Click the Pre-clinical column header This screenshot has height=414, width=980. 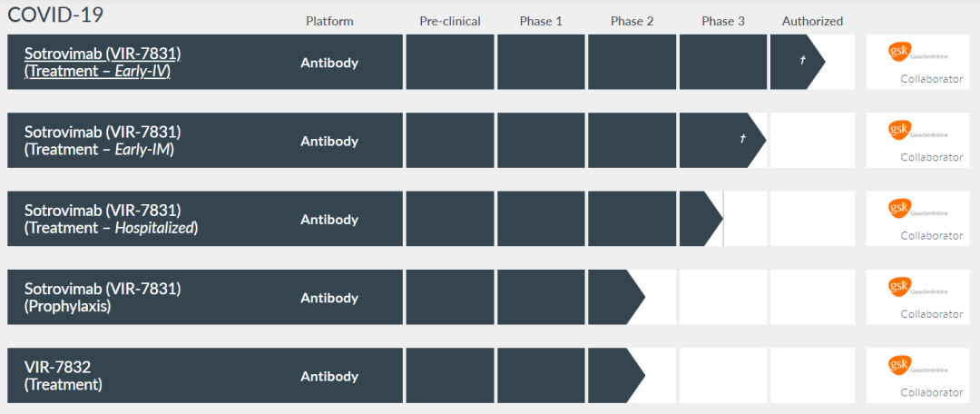coord(450,21)
